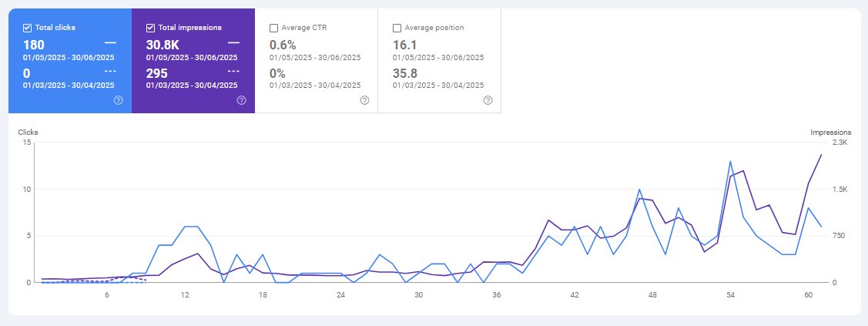Click day 48 on the x-axis
Screen dimensions: 868x326
(652, 295)
